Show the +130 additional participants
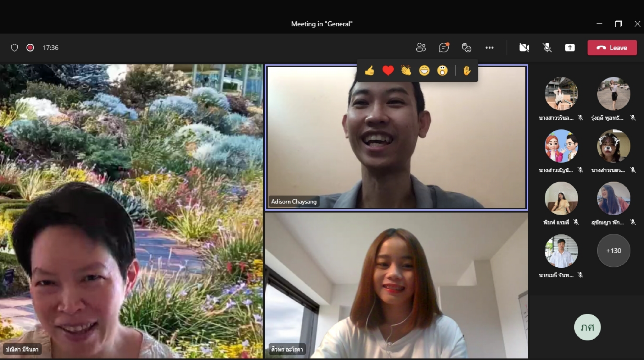This screenshot has width=644, height=360. [x=613, y=251]
